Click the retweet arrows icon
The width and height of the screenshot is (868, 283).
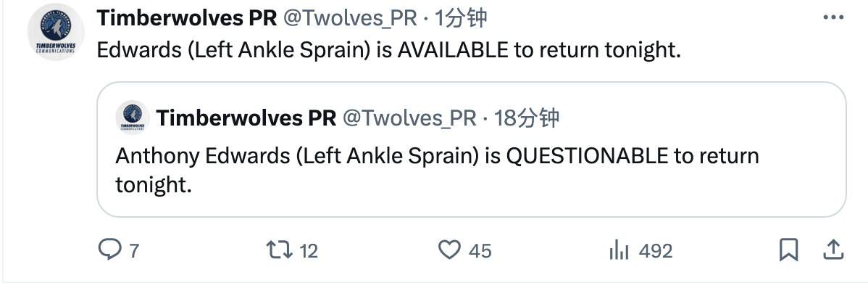tap(280, 250)
